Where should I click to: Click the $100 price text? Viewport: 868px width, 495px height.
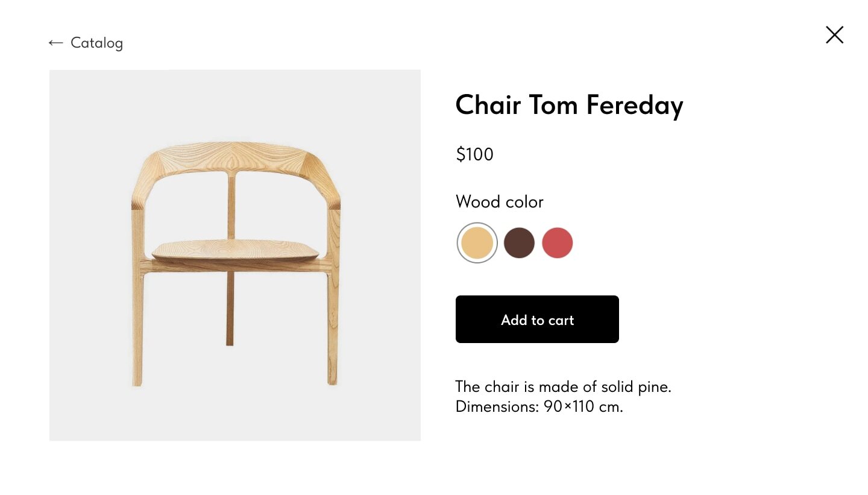pos(474,154)
